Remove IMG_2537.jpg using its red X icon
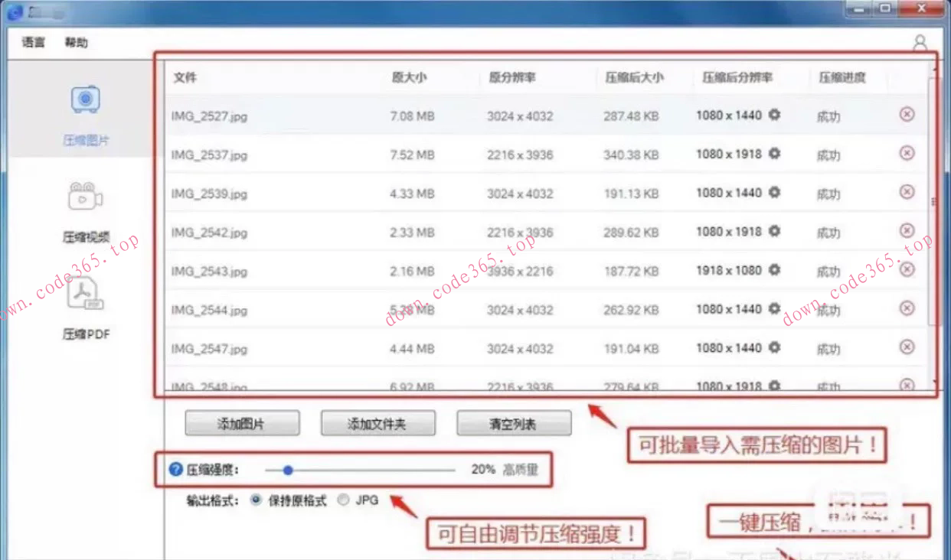This screenshot has height=560, width=951. tap(907, 154)
